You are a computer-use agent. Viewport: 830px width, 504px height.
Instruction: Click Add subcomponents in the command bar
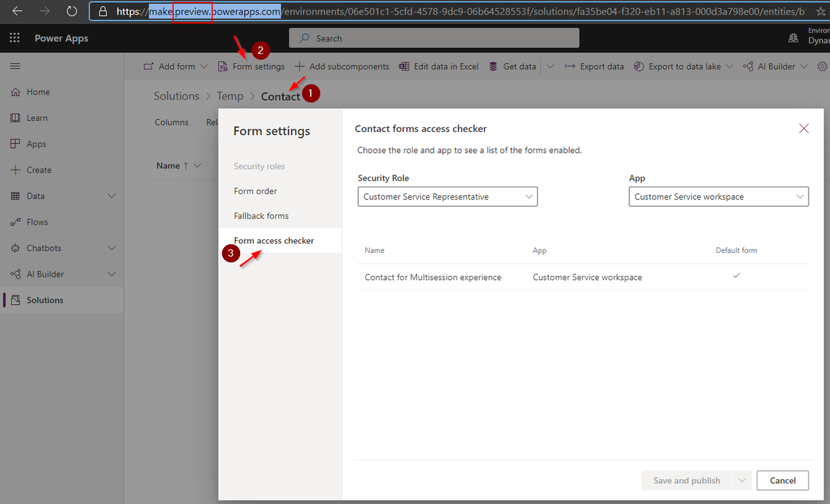tap(342, 66)
